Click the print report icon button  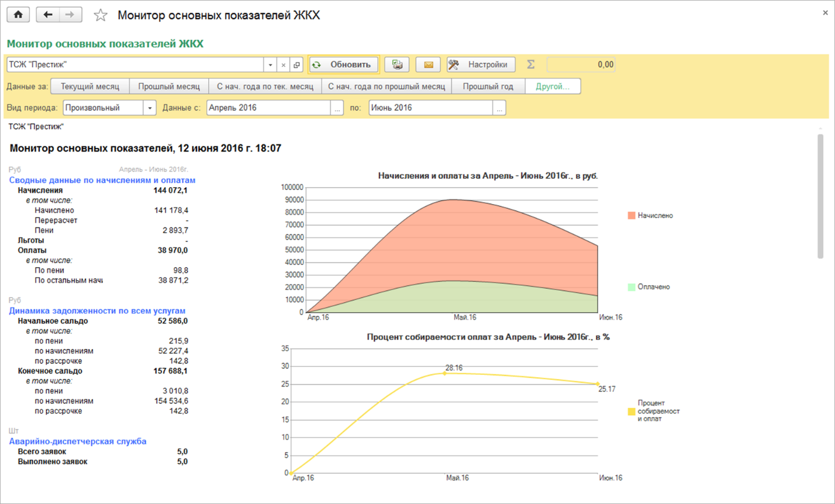(398, 64)
